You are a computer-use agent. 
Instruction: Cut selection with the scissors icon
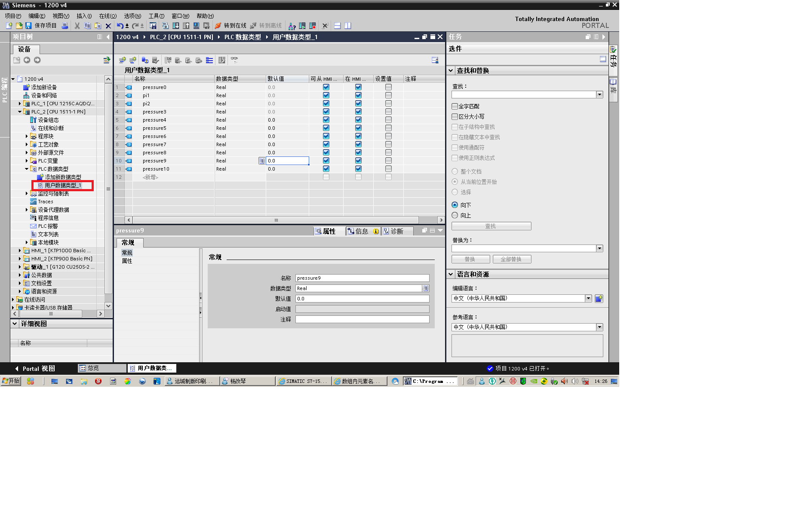pos(77,26)
